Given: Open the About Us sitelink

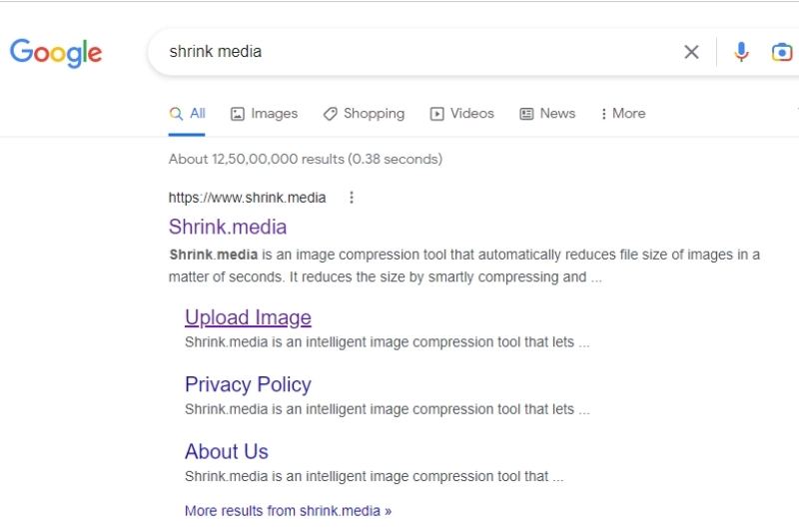Looking at the screenshot, I should pyautogui.click(x=227, y=451).
